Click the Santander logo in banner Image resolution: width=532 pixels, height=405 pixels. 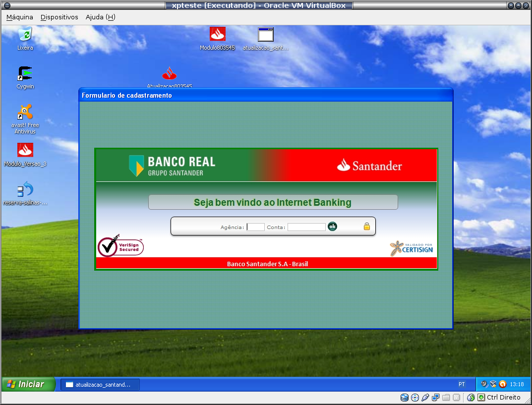(x=369, y=166)
